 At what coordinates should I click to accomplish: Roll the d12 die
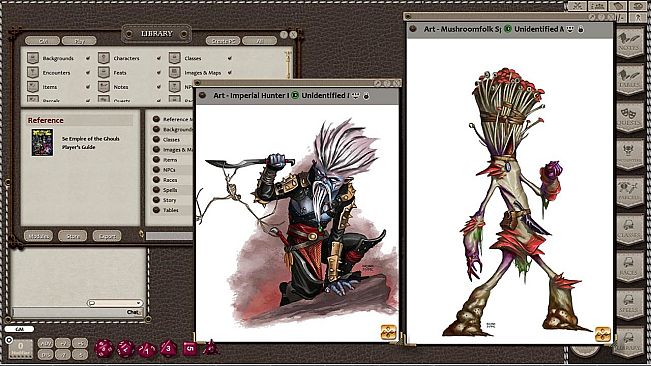[x=125, y=349]
